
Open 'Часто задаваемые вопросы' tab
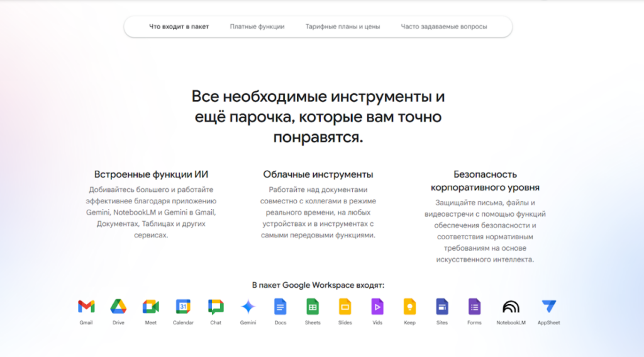[x=444, y=26]
